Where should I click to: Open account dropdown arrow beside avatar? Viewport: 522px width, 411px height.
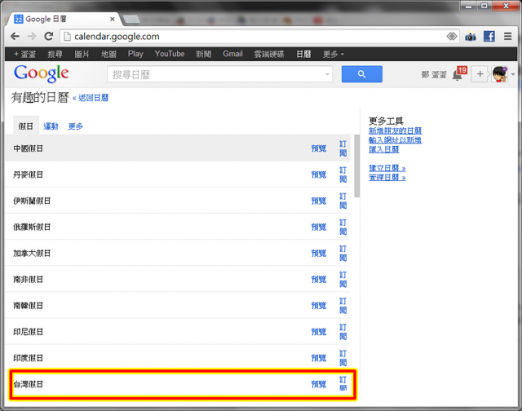pyautogui.click(x=513, y=74)
